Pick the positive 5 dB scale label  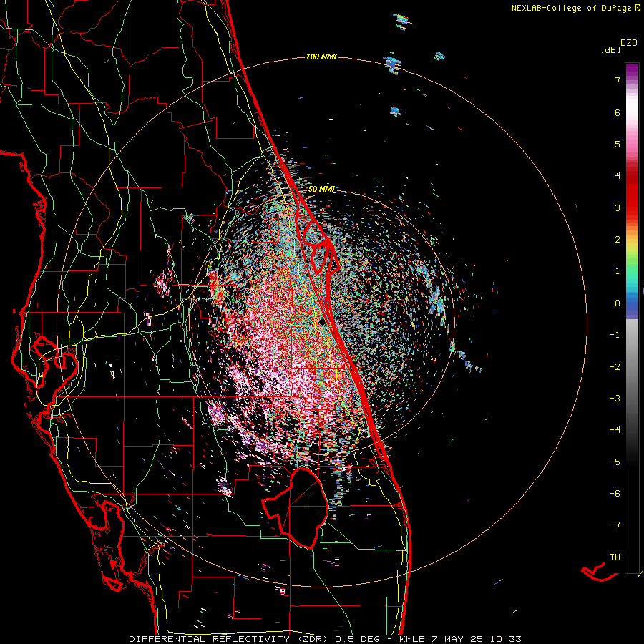(618, 144)
